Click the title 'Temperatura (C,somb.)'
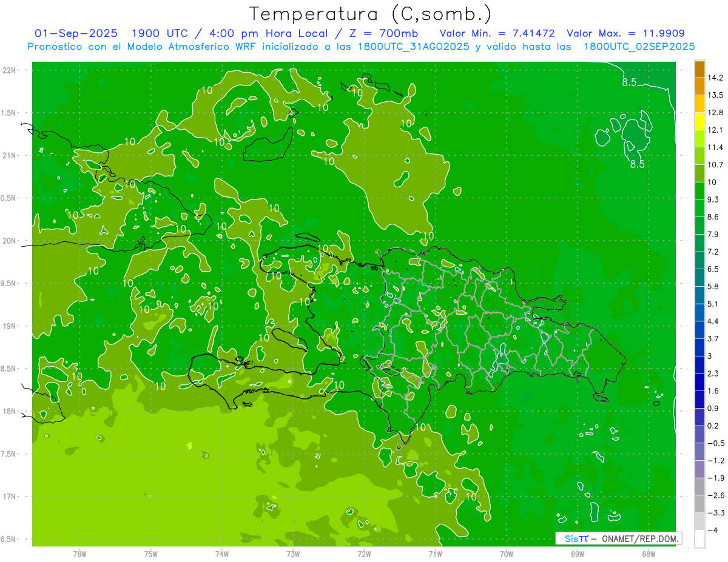Screen dimensions: 728x562 click(371, 14)
